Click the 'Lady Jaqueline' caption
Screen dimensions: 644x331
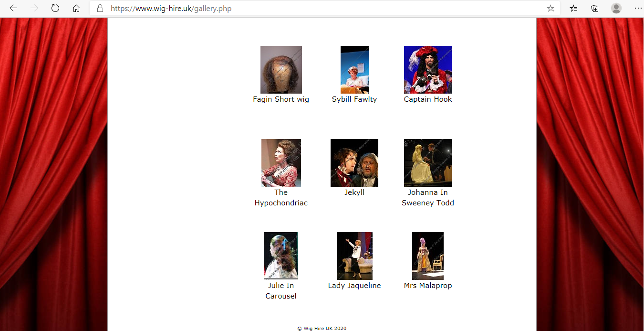pos(354,286)
